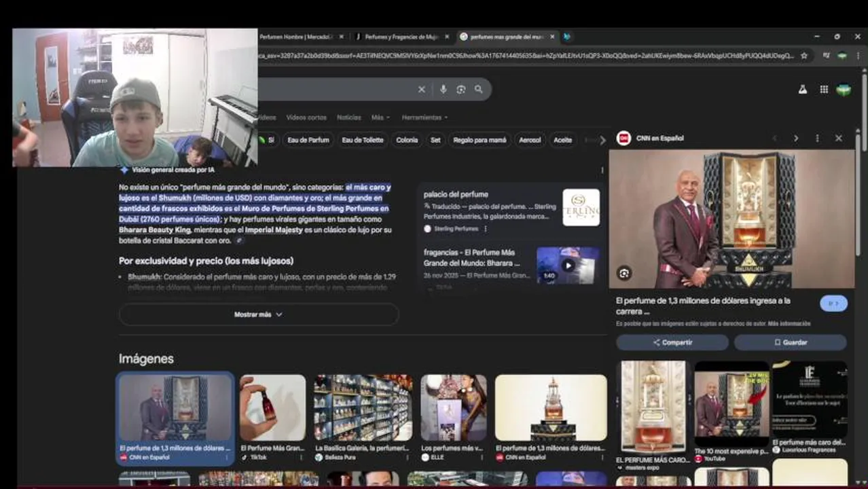868x489 pixels.
Task: Click the Guardar save button
Action: point(791,342)
